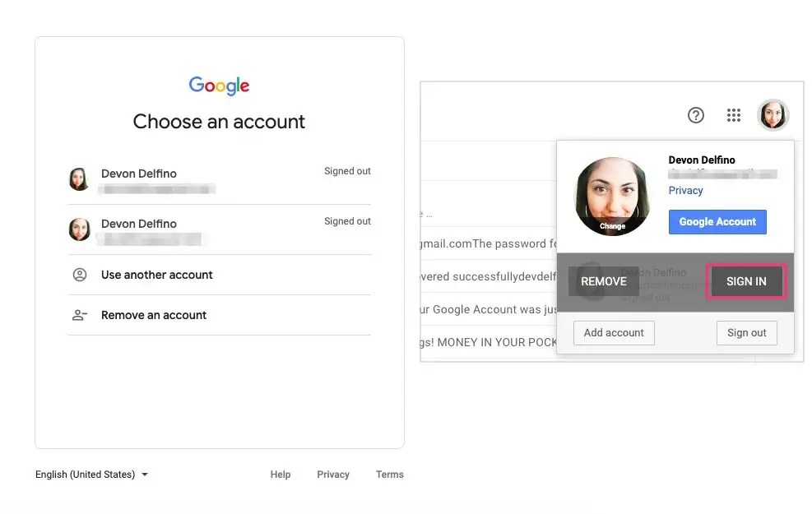Click second Devon Delfino account avatar
812x514 pixels.
coord(80,229)
